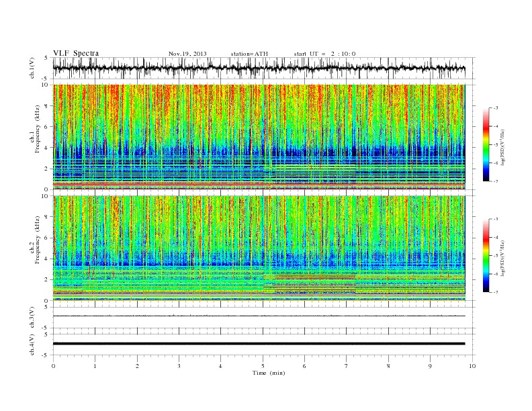The height and width of the screenshot is (411, 532).
Task: Click time axis tick label '9'
Action: coord(430,366)
